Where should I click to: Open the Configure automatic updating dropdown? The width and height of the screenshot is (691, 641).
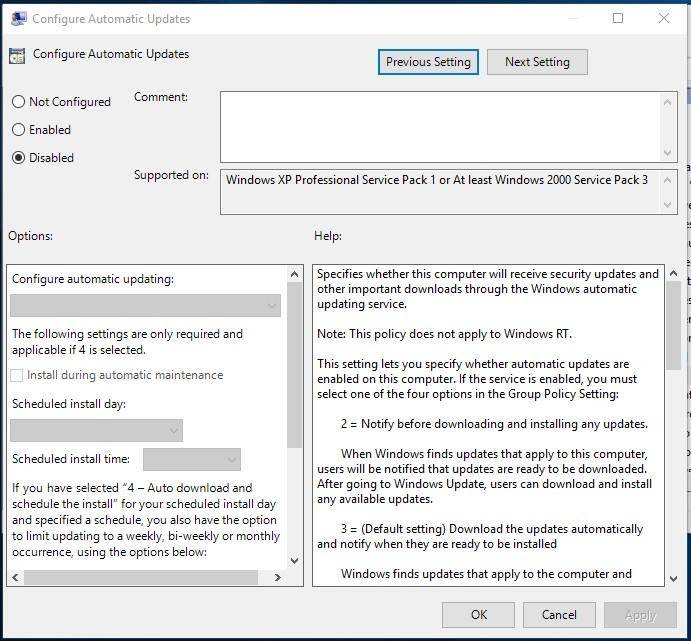(x=145, y=305)
